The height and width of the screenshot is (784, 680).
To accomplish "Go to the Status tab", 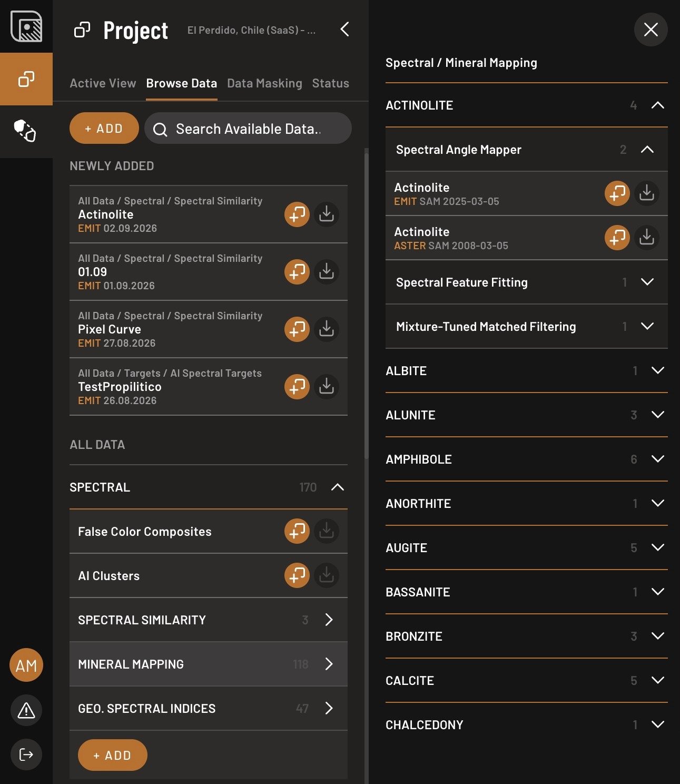I will (x=330, y=83).
